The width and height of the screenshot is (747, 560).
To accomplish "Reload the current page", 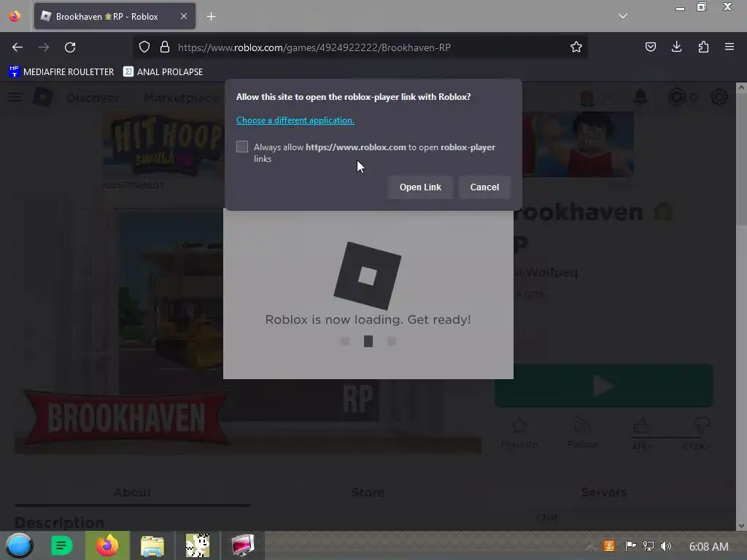I will click(70, 47).
